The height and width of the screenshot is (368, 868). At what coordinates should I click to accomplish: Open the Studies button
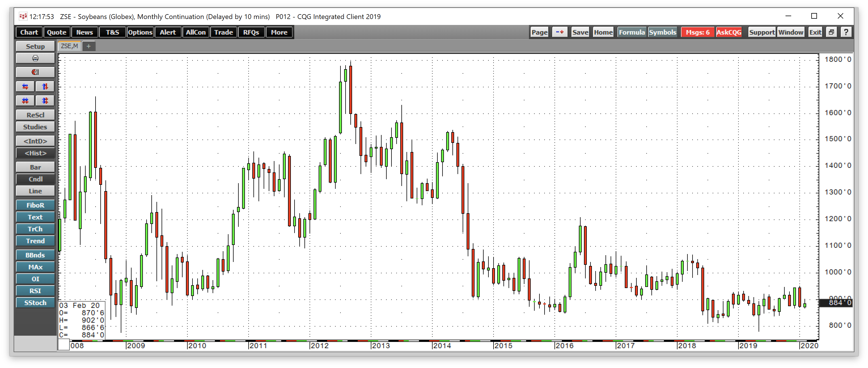click(x=35, y=127)
